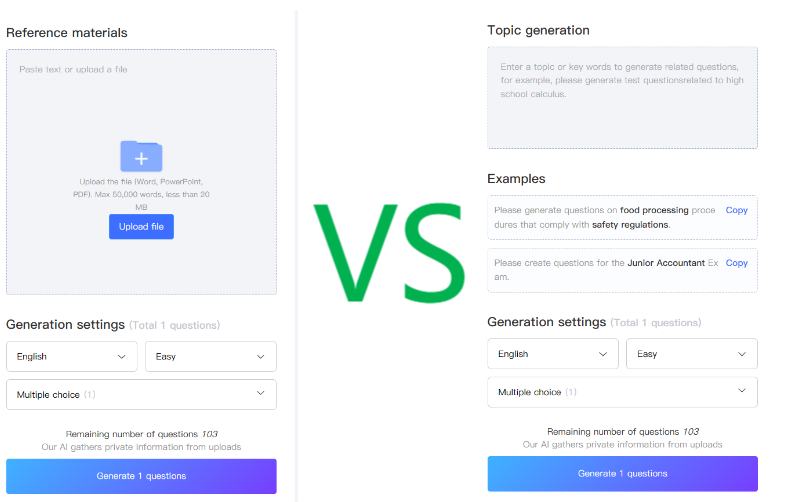The height and width of the screenshot is (502, 789).
Task: Click the Junior Accountant example text box
Action: click(622, 270)
